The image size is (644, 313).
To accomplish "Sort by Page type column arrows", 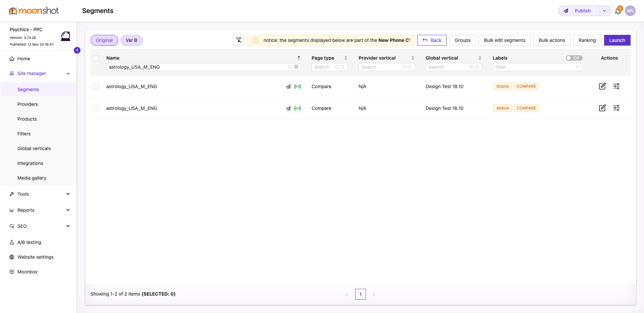I will (x=346, y=58).
